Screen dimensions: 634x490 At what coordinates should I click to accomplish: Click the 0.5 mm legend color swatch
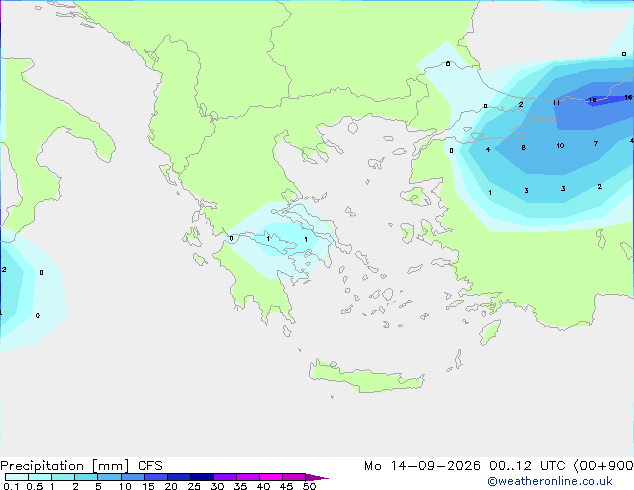click(40, 477)
